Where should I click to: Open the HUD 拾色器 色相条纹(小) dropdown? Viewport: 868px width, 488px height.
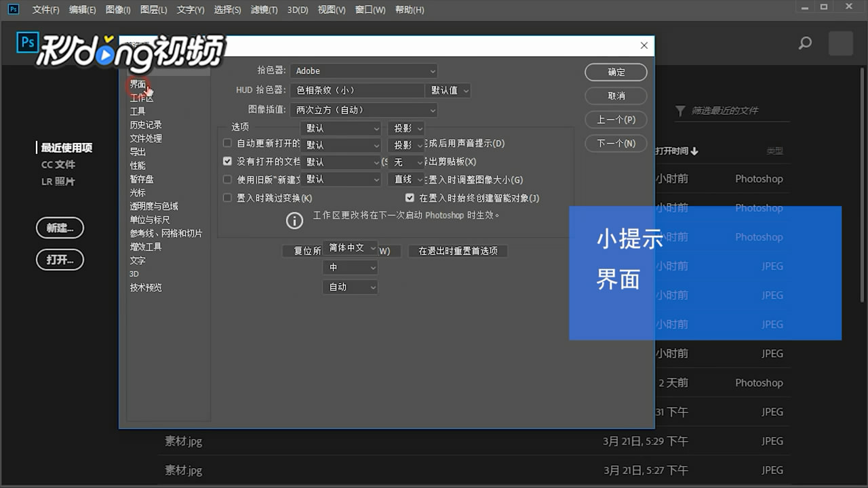click(357, 90)
